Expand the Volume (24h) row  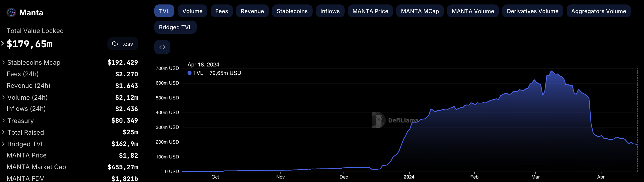3,97
